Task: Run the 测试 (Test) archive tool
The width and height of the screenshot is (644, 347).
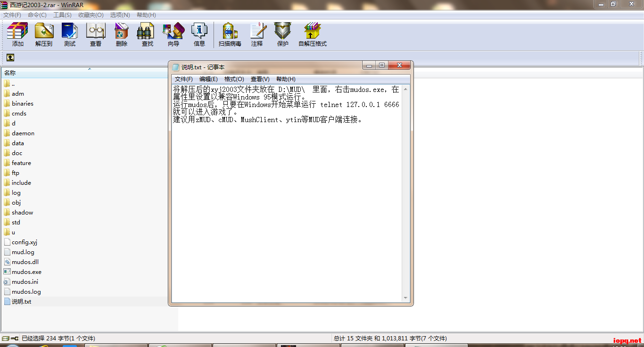Action: [70, 34]
